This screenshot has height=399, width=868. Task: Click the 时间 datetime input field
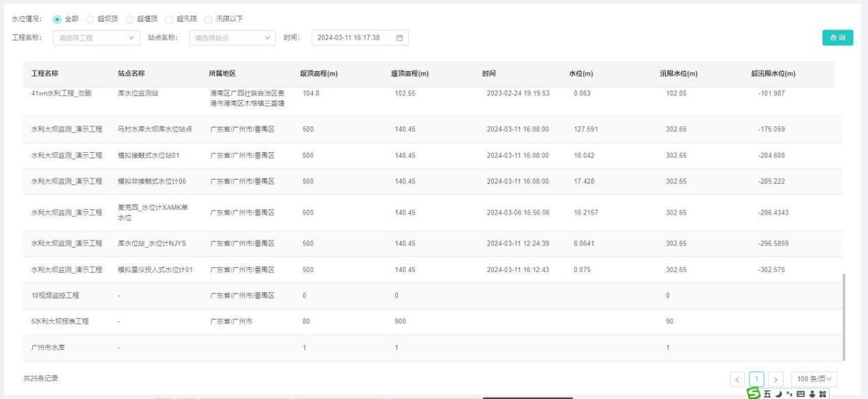click(351, 37)
